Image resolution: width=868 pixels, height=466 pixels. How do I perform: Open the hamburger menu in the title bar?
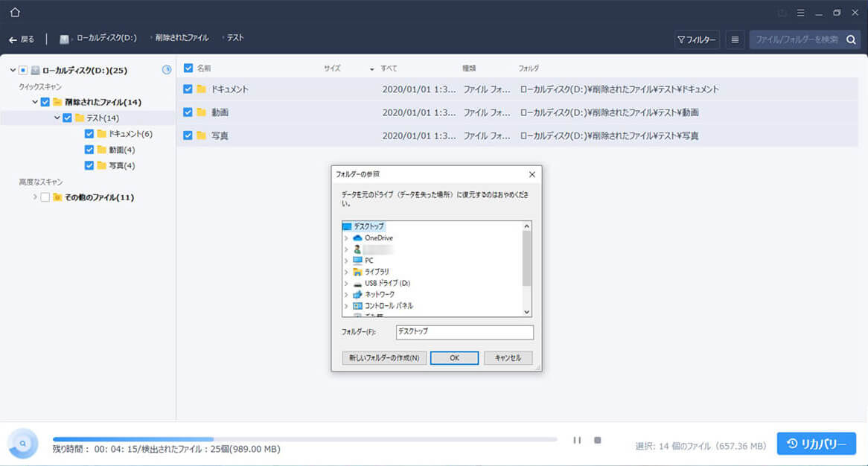tap(801, 12)
